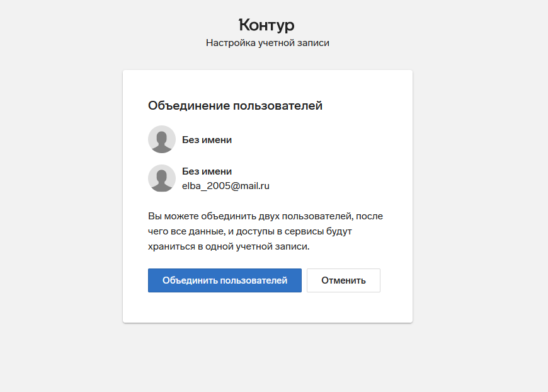Click empty white card area below the buttons
Viewport: 548px width, 392px height.
[x=267, y=308]
